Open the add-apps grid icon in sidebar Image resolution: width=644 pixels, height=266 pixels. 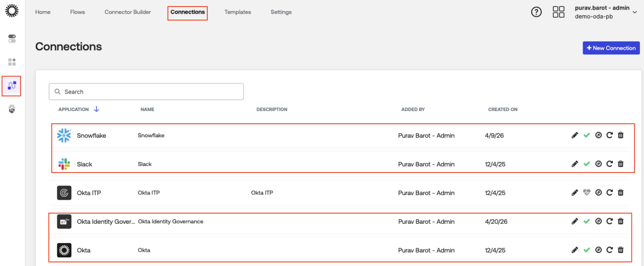[x=12, y=62]
